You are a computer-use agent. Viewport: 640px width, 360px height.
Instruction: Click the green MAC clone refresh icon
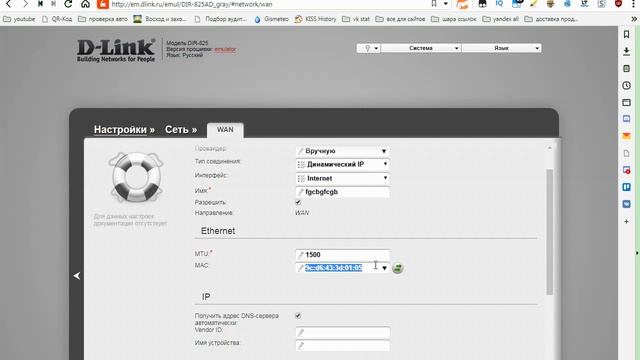pos(398,268)
